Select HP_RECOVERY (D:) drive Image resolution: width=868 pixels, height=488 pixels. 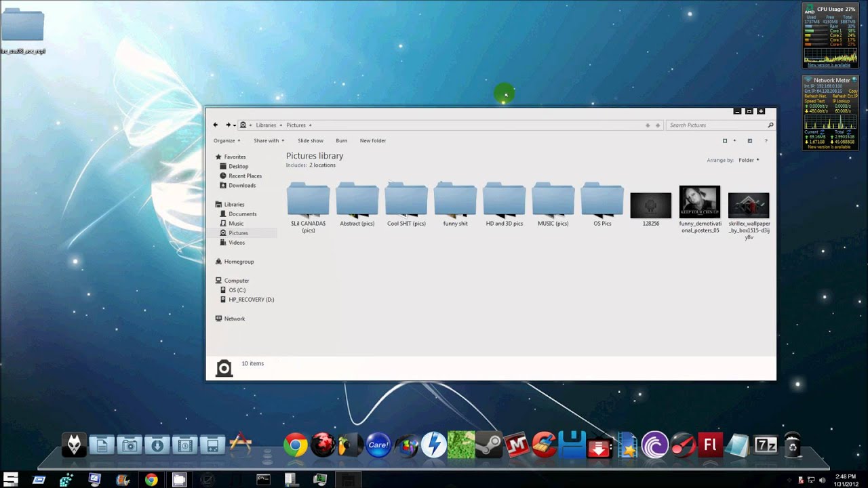point(251,300)
